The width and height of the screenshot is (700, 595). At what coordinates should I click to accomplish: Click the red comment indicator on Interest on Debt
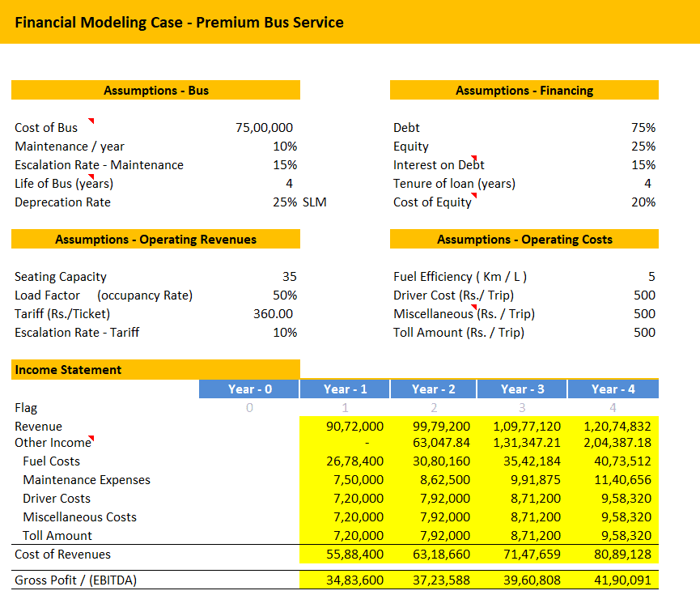pos(474,159)
